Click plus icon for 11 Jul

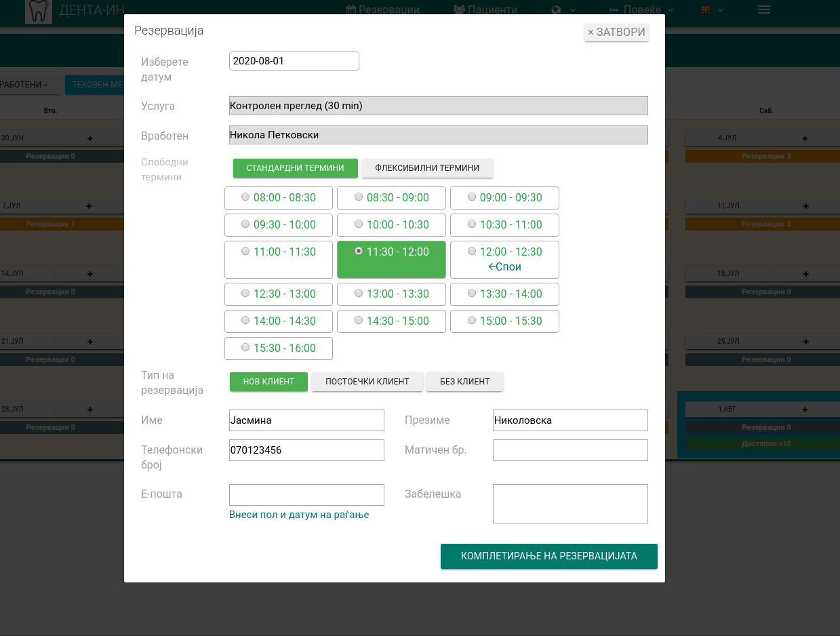[805, 206]
